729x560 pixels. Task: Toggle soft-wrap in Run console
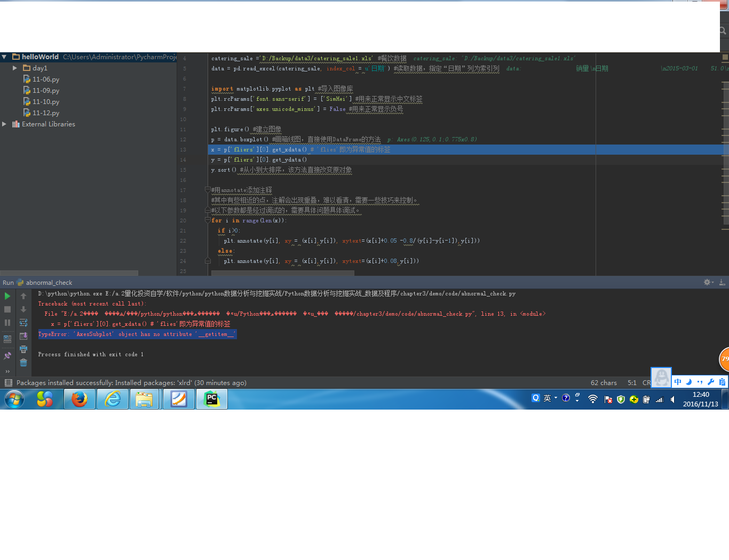coord(23,323)
